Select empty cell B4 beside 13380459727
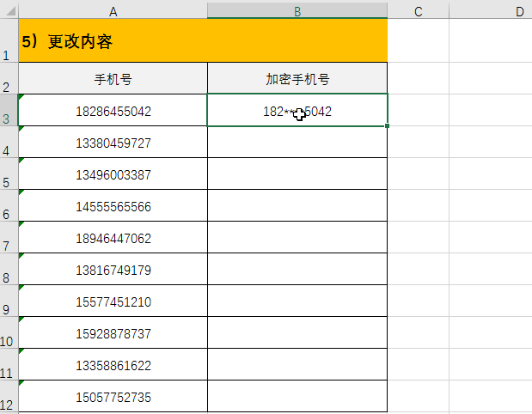532x414 pixels. pos(297,142)
